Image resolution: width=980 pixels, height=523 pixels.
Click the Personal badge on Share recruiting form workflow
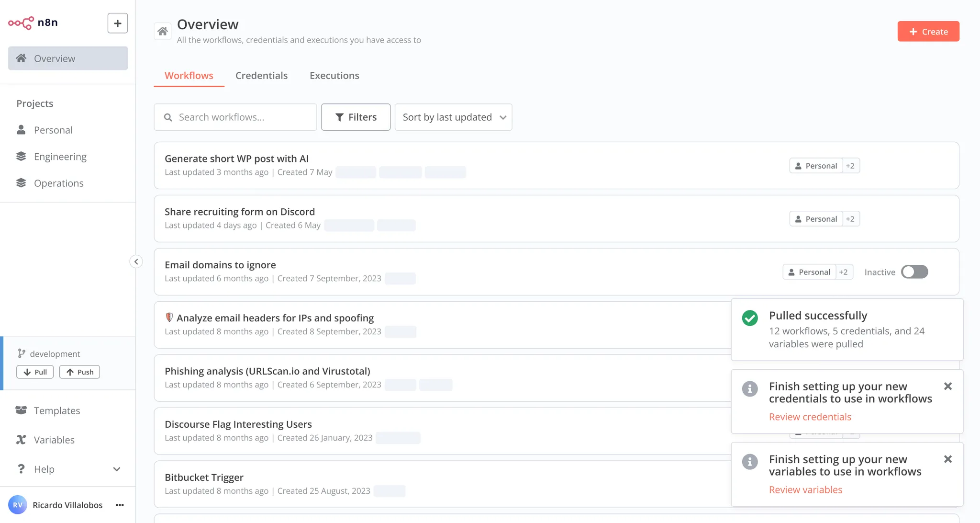pos(816,218)
